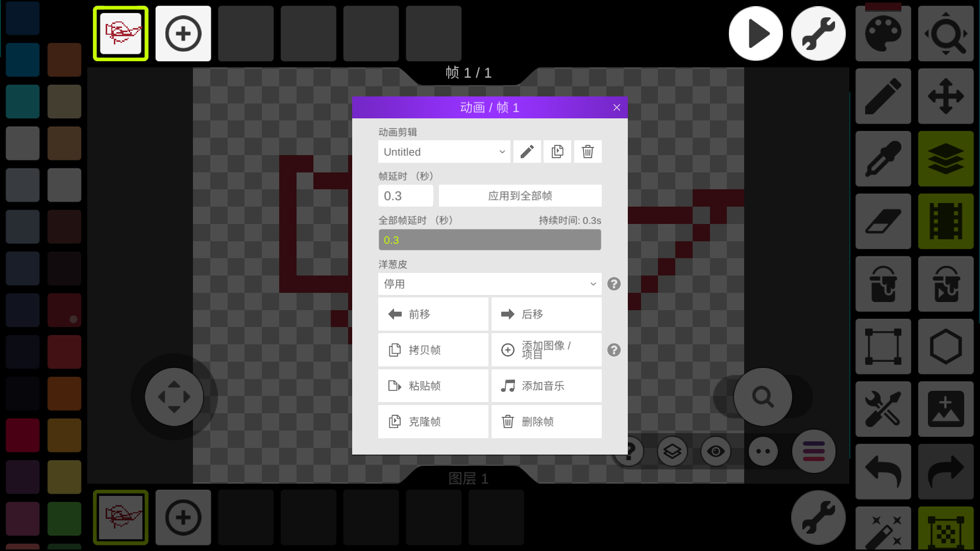Screen dimensions: 980x551
Task: Click the 帧延时 seconds input field
Action: click(x=405, y=196)
